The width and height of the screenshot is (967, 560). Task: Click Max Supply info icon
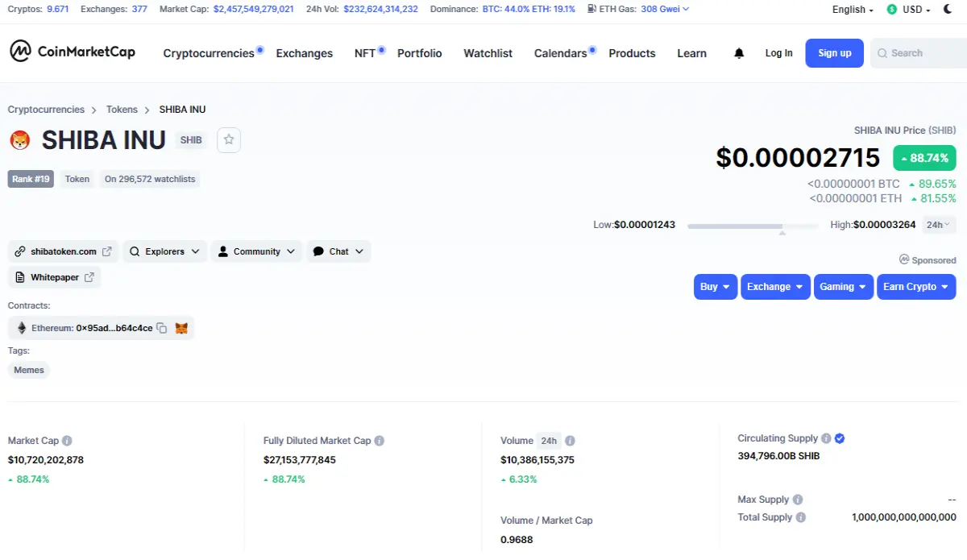click(797, 500)
